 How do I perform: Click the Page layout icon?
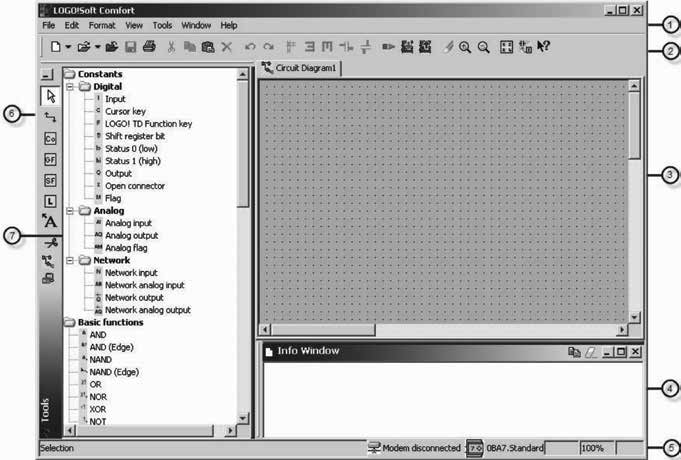(x=506, y=47)
